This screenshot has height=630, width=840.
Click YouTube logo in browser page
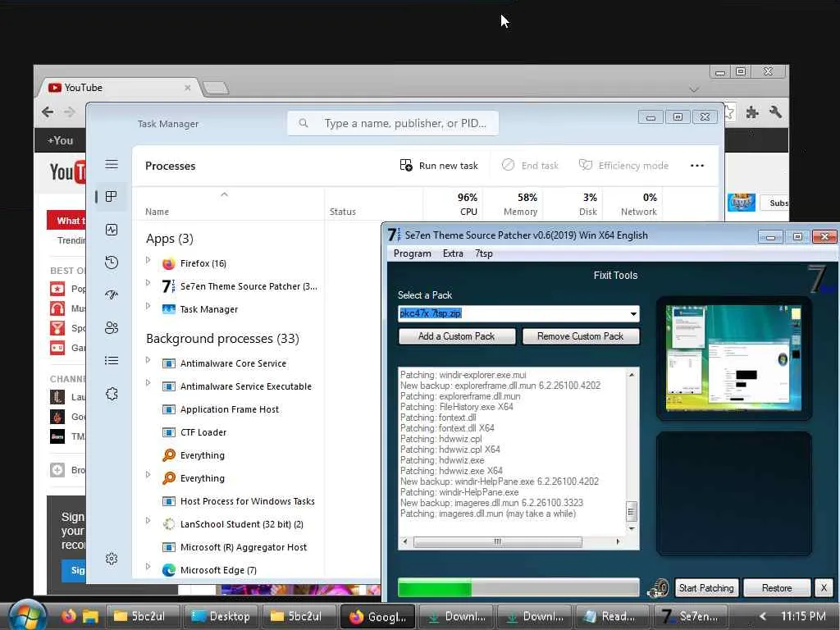tap(67, 172)
